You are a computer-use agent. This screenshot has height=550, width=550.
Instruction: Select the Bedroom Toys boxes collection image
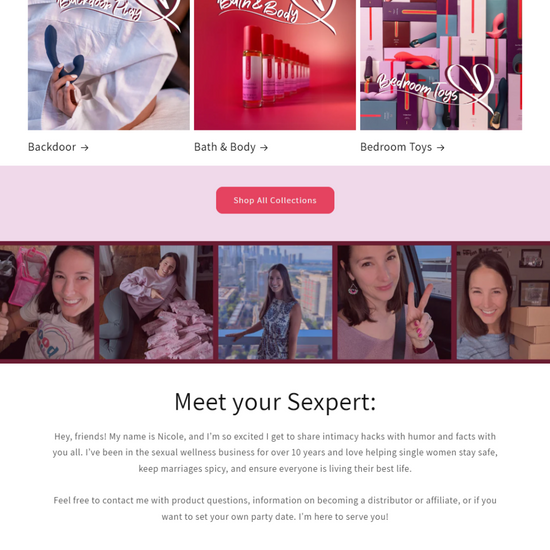(441, 65)
